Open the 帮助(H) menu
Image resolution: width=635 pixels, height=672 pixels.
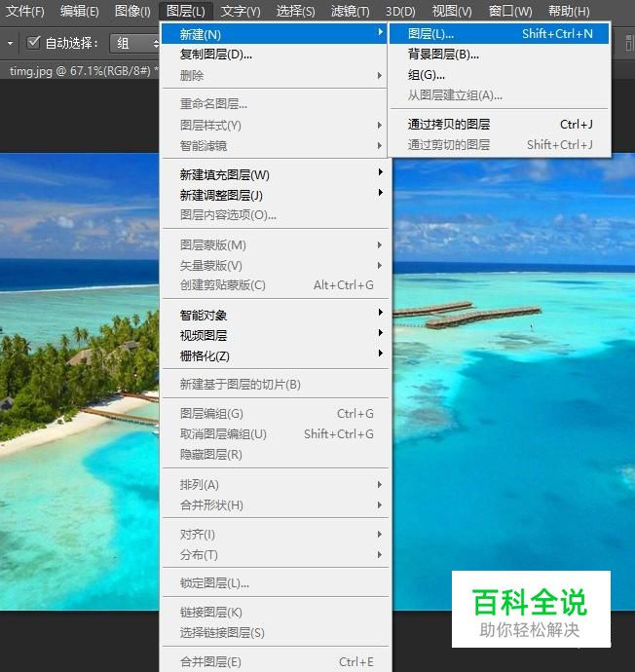coord(569,11)
